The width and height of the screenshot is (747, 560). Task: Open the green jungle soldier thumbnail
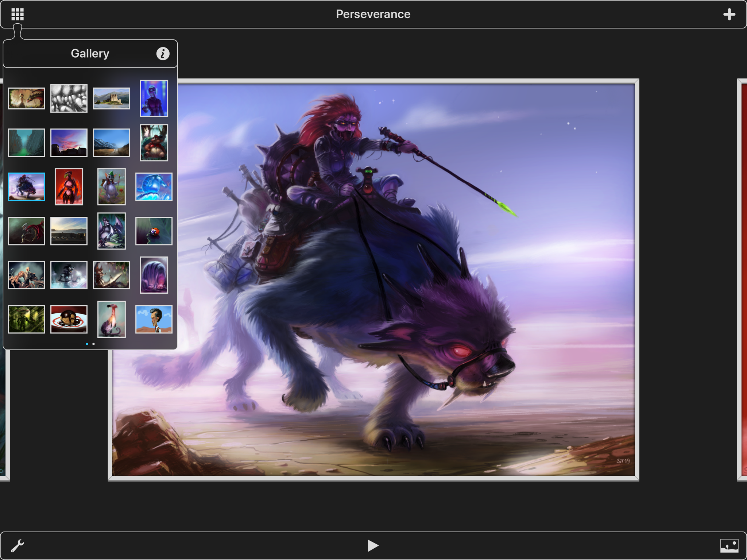click(x=27, y=319)
